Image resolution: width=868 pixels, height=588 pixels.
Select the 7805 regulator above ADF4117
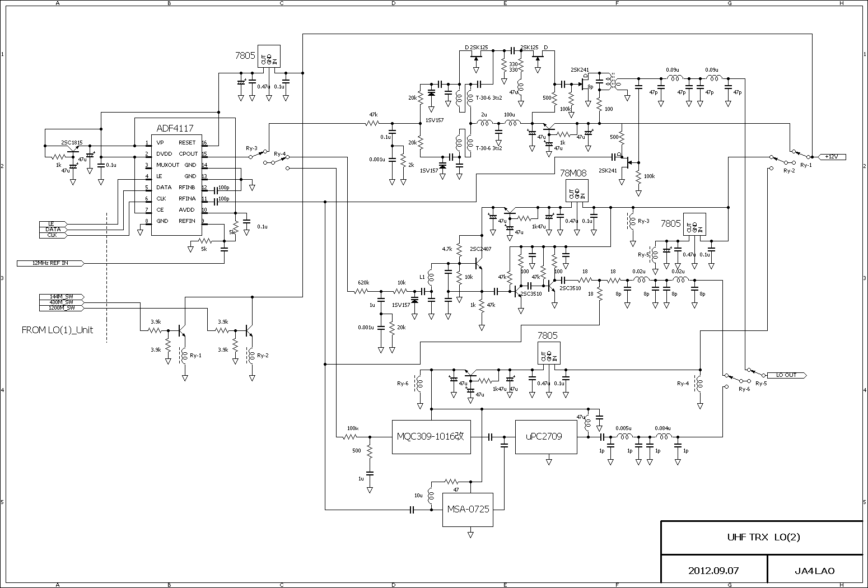(269, 56)
